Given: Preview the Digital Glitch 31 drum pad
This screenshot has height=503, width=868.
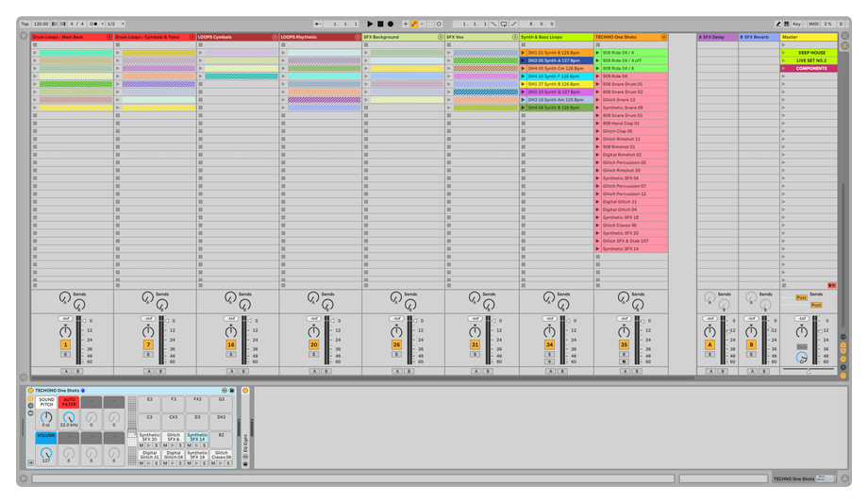Looking at the screenshot, I should (x=149, y=463).
